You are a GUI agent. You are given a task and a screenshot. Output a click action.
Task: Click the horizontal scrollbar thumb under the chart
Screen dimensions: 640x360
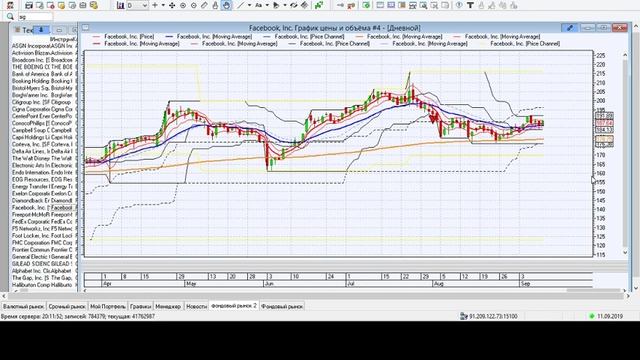pyautogui.click(x=594, y=290)
